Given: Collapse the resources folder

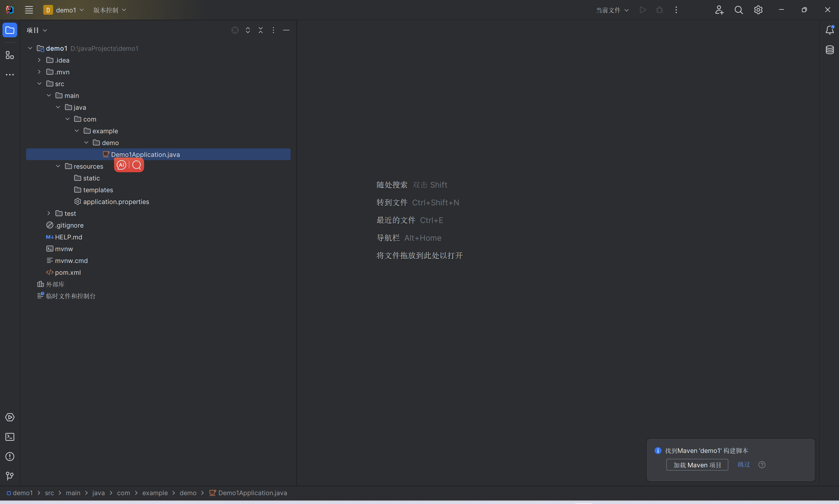Looking at the screenshot, I should [x=58, y=166].
